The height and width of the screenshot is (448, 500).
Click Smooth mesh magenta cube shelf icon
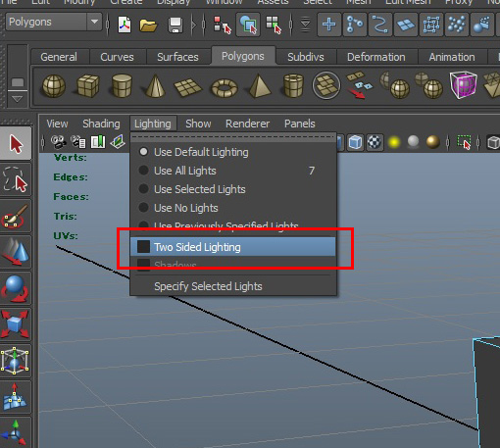(463, 85)
